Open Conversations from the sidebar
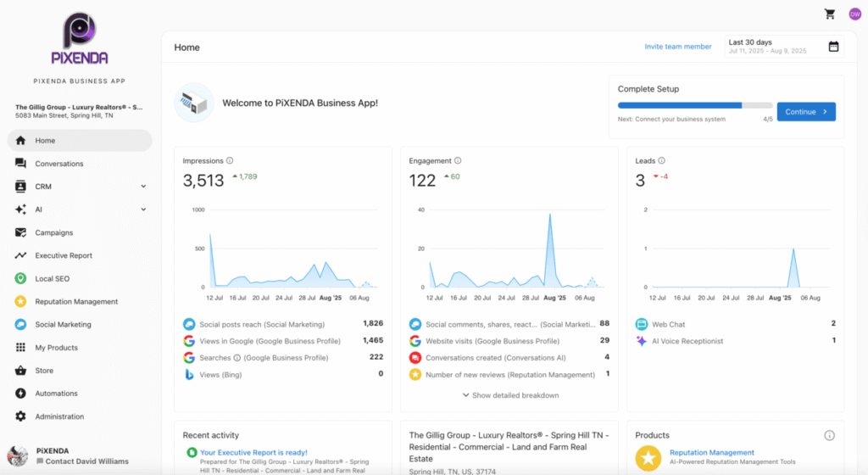Viewport: 868px width, 475px height. tap(59, 164)
